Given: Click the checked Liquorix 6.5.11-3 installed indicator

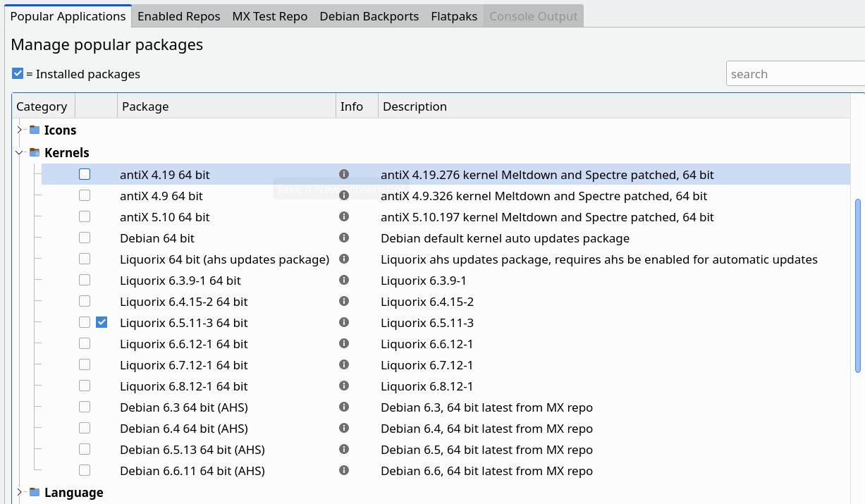Looking at the screenshot, I should pos(102,322).
